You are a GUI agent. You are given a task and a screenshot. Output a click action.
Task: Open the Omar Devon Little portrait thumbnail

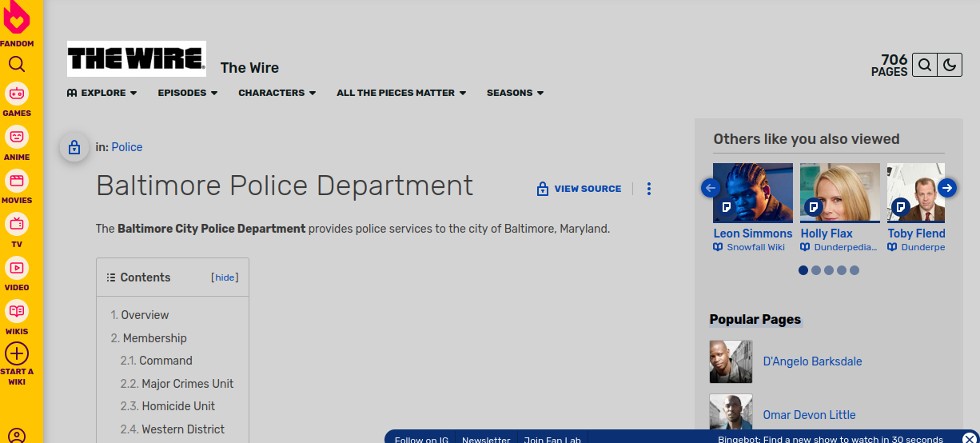(731, 413)
